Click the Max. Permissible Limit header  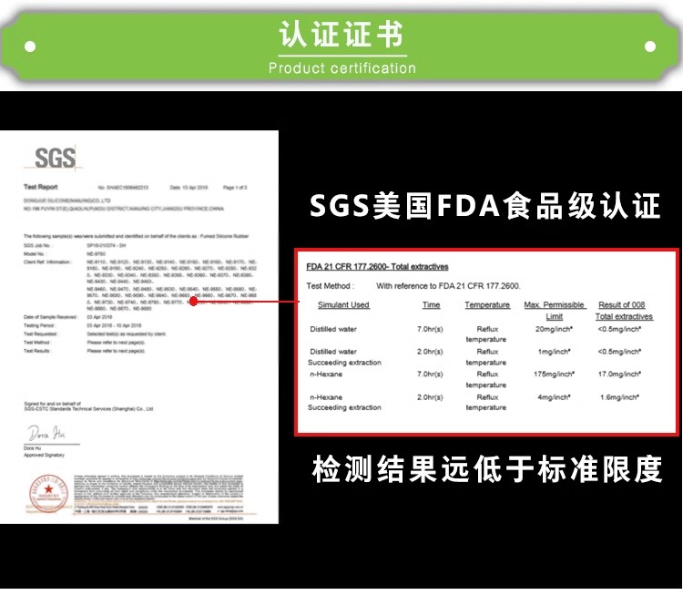555,311
